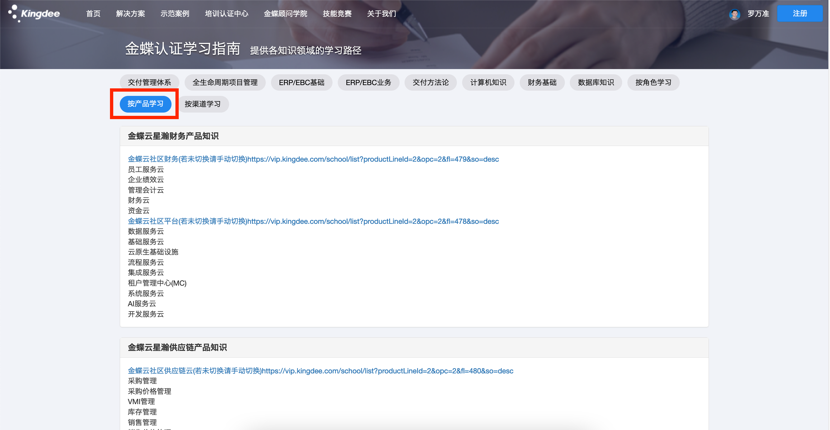Click the Kingdee logo
The width and height of the screenshot is (830, 430).
click(34, 13)
